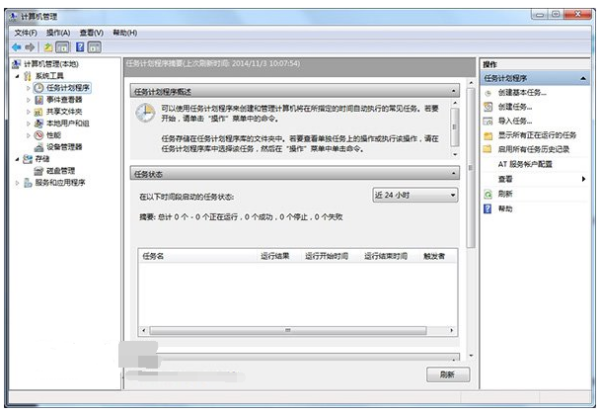
Task: Collapse the 任务计划程序概述 section
Action: pos(453,91)
